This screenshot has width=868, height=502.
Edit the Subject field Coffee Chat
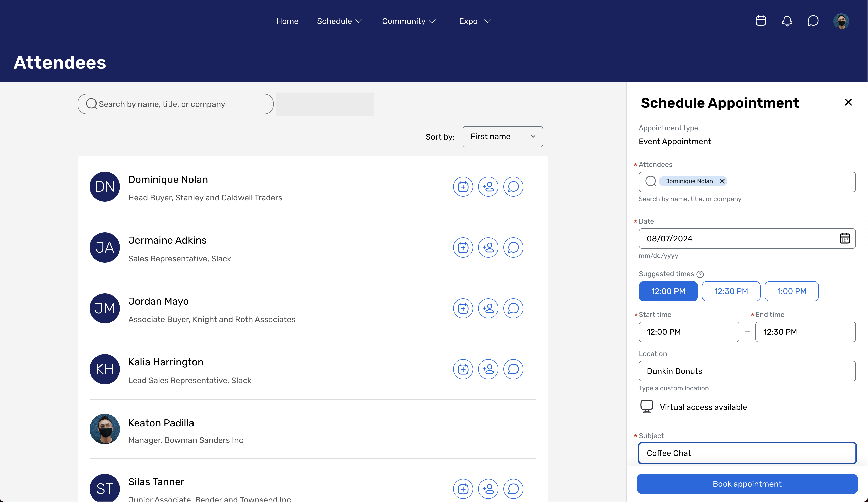tap(747, 453)
